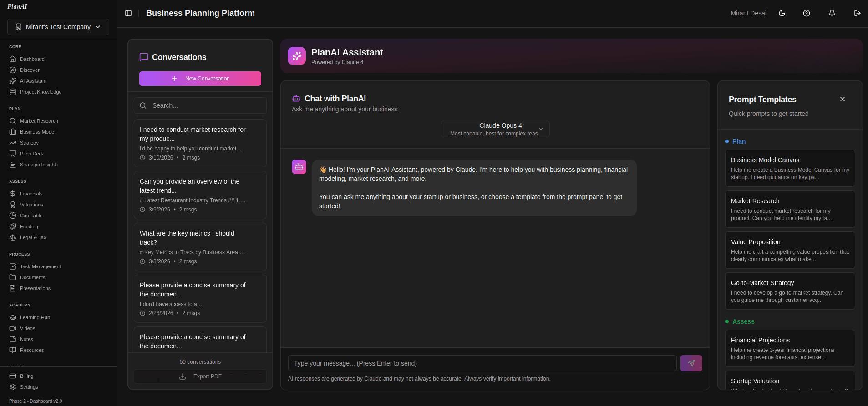Viewport: 868px width, 406px height.
Task: Click the Settings gear icon
Action: click(13, 387)
